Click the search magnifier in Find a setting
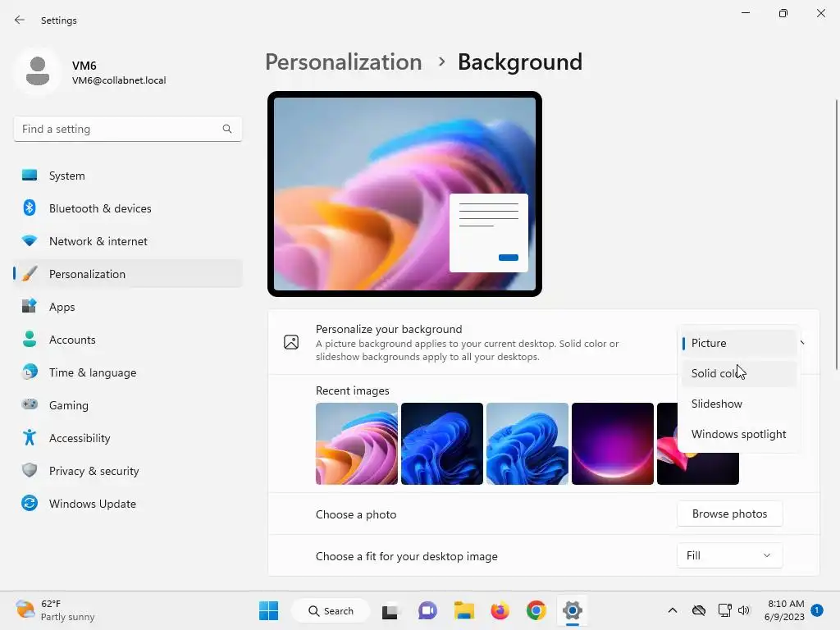840x630 pixels. click(227, 129)
